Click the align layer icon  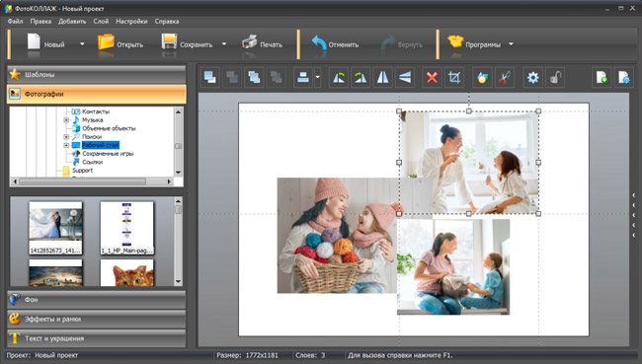pos(303,77)
